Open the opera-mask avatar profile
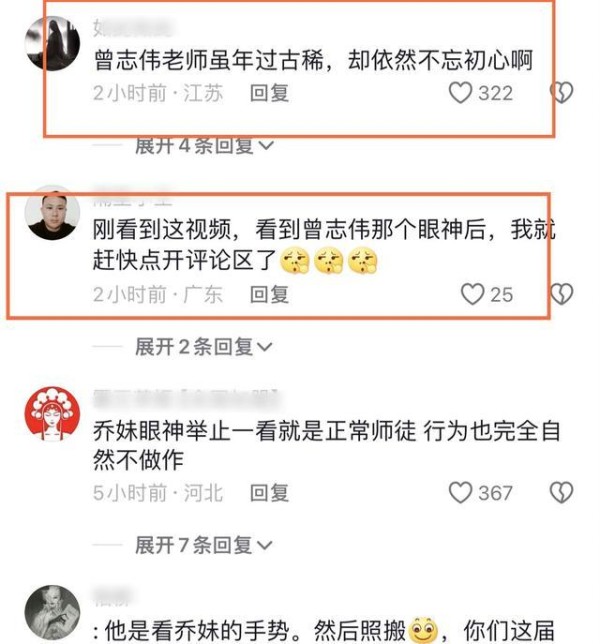 [x=52, y=414]
